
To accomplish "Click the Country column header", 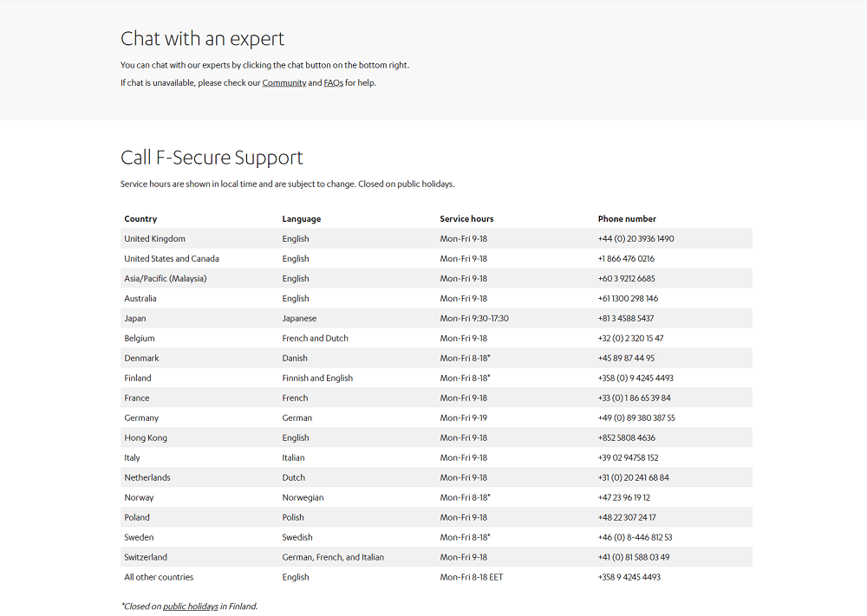I will (140, 219).
